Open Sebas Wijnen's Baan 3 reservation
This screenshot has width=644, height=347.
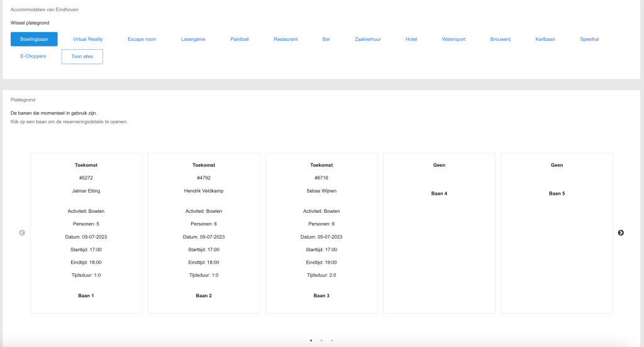(x=321, y=233)
